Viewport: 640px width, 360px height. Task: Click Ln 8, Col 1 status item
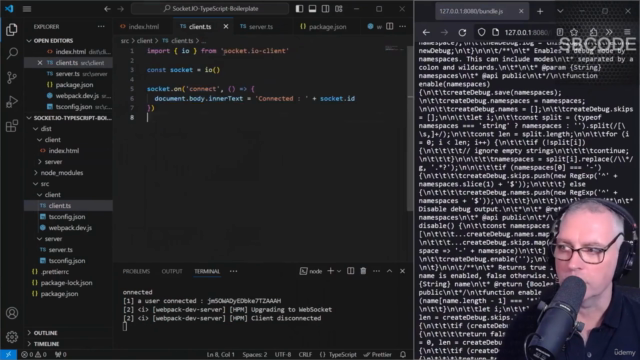220,355
